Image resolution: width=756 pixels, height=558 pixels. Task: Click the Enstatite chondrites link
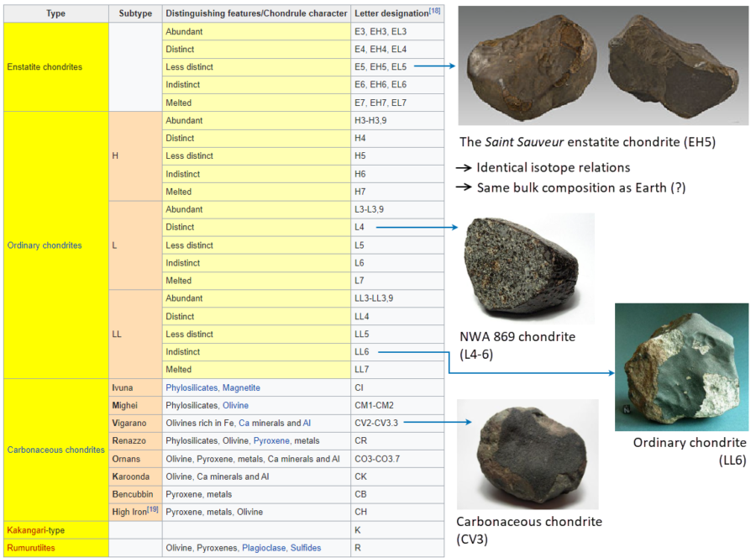pos(44,66)
